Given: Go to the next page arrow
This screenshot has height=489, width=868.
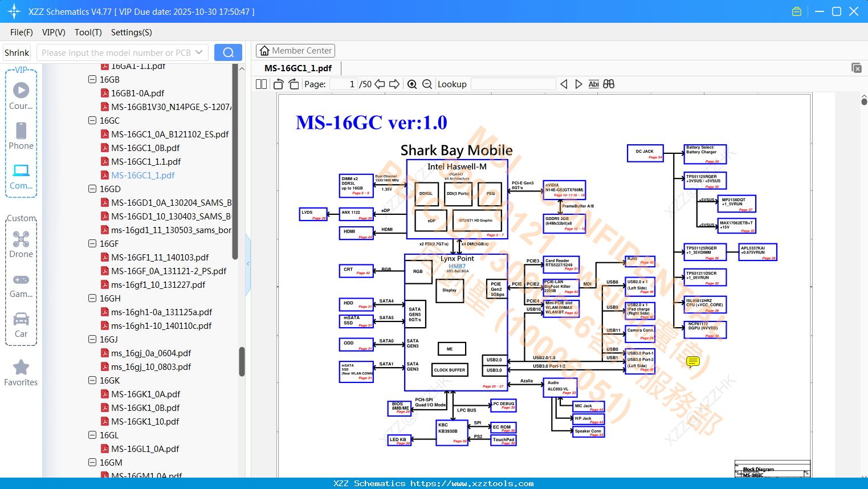Looking at the screenshot, I should [x=394, y=84].
